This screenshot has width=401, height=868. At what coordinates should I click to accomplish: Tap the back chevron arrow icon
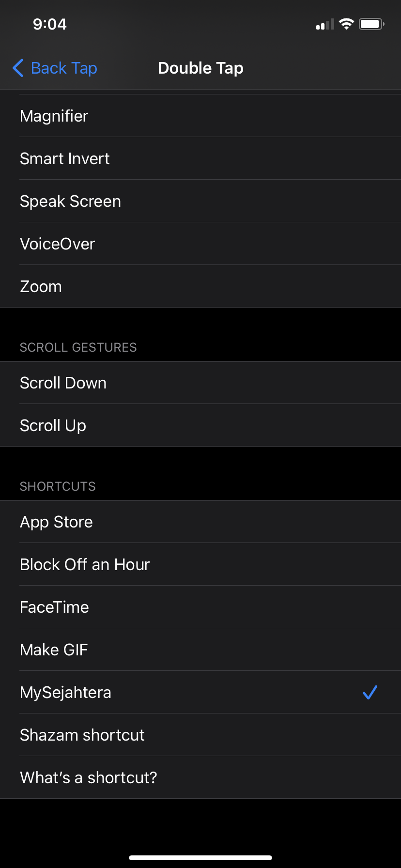18,68
